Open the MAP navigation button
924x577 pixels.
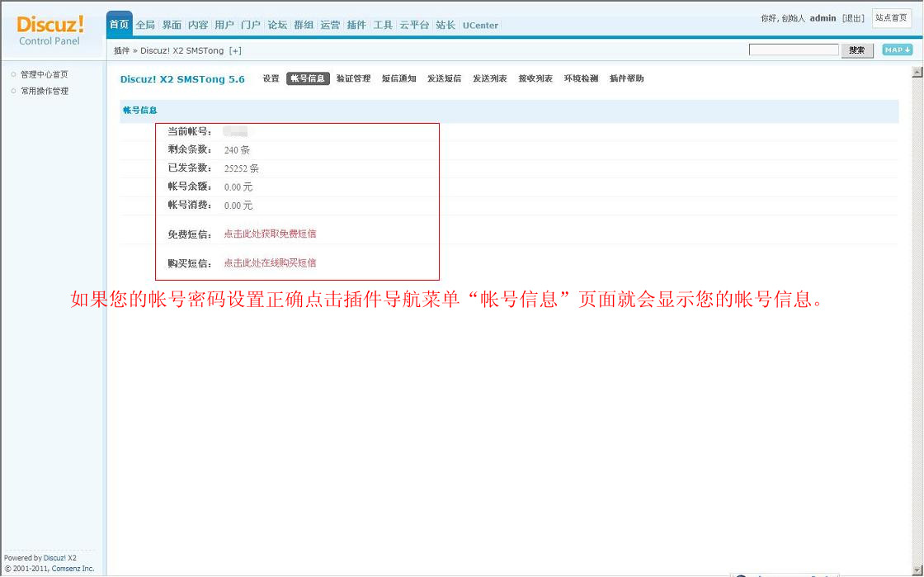(x=897, y=50)
